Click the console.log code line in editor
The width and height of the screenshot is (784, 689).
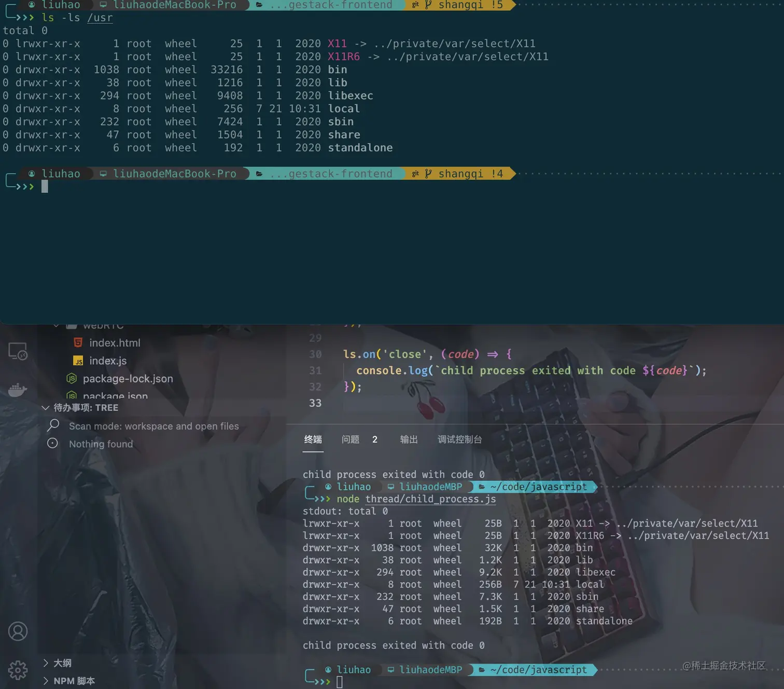click(531, 370)
